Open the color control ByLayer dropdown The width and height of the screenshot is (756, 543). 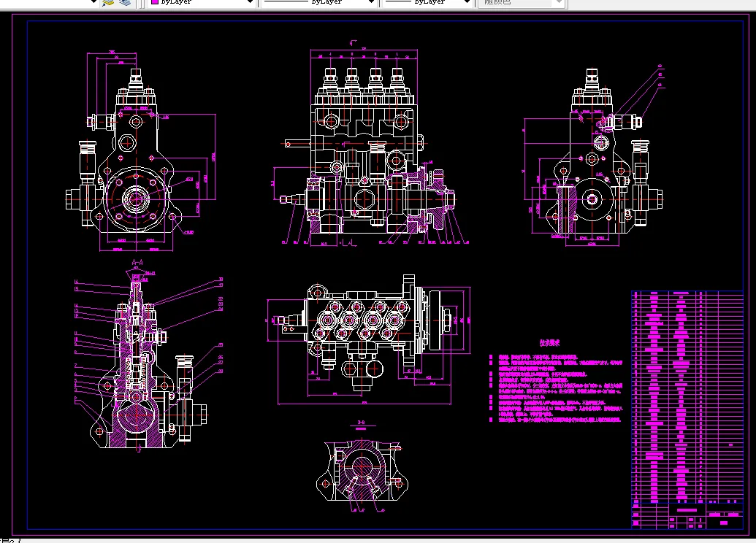pos(202,2)
